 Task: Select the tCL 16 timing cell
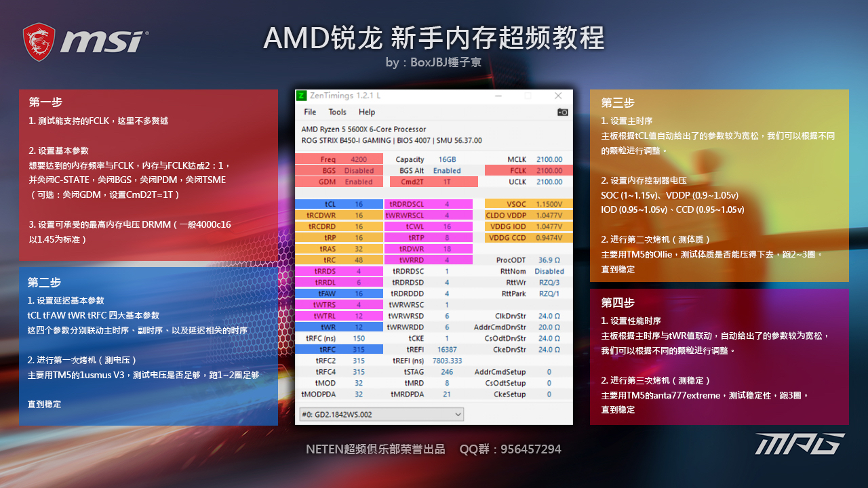(338, 203)
